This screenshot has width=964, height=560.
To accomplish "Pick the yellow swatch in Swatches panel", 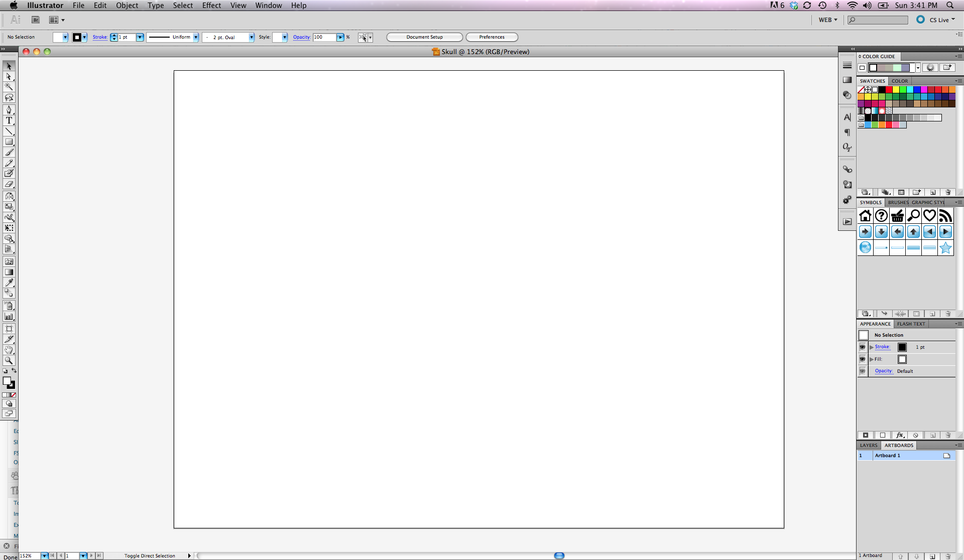I will pyautogui.click(x=896, y=90).
